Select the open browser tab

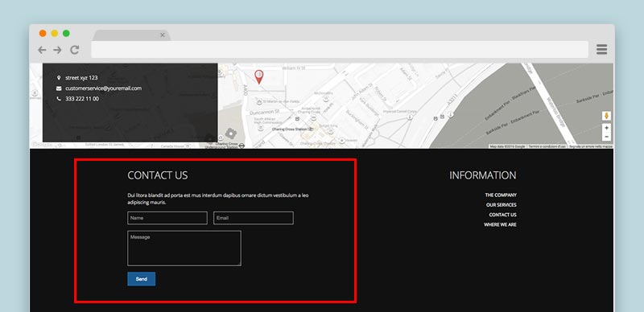(131, 35)
